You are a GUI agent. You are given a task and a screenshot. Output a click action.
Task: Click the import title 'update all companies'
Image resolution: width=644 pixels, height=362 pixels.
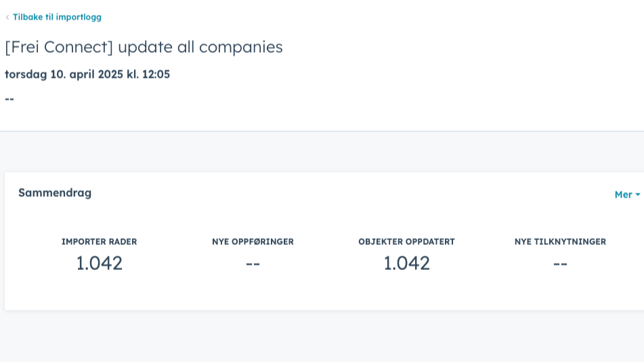tap(200, 47)
